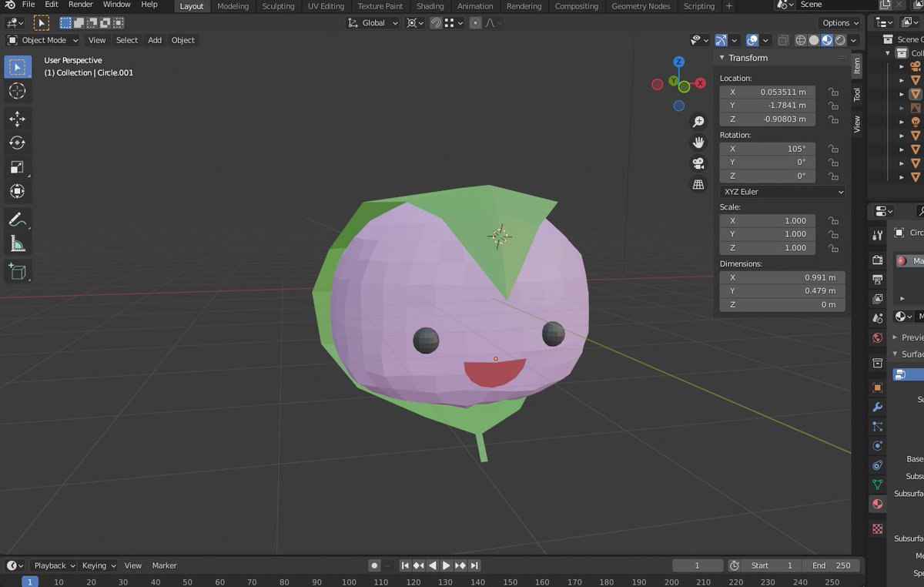Open the Material properties tab icon
This screenshot has height=587, width=924.
click(877, 504)
